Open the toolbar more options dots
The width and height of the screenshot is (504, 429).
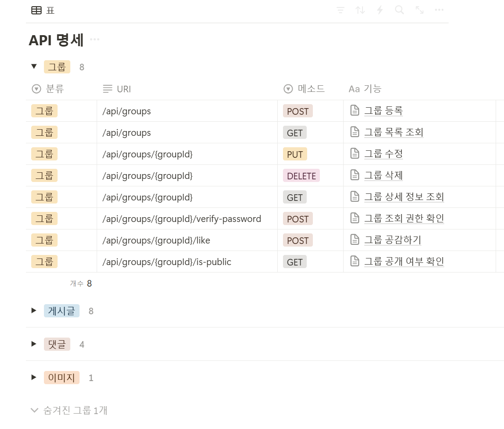439,10
